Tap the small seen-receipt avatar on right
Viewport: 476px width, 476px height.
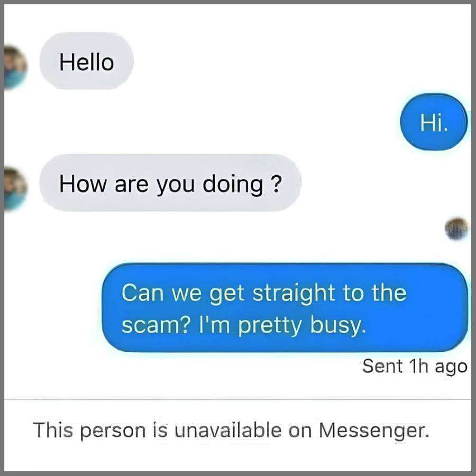(456, 228)
